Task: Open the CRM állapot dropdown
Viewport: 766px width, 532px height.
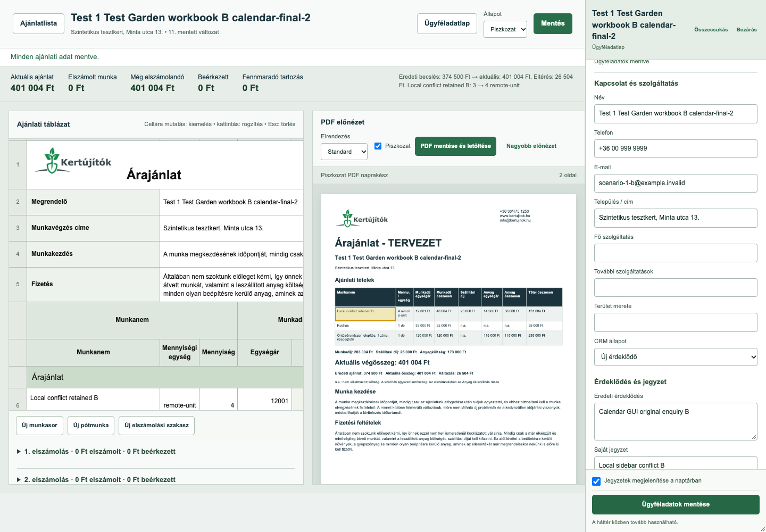Action: coord(676,357)
